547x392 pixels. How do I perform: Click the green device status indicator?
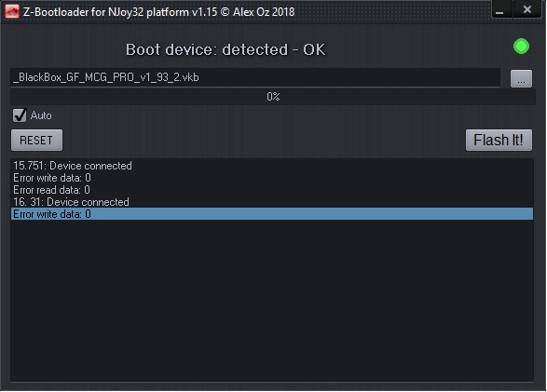521,46
